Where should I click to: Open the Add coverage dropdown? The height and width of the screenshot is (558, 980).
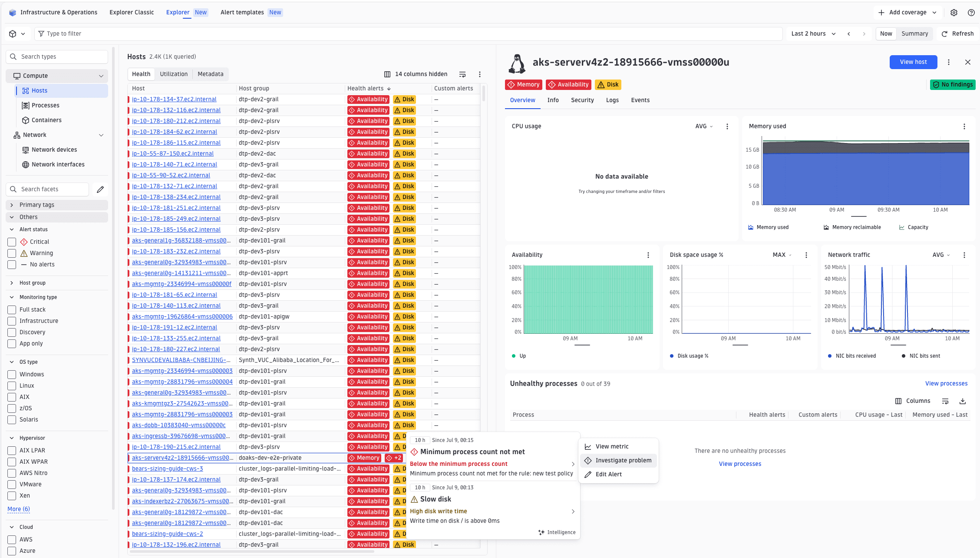coord(907,13)
